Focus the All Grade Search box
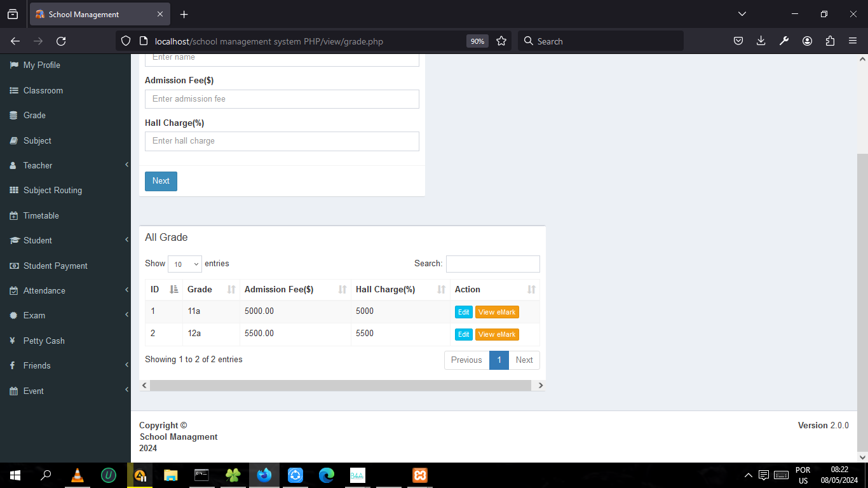 (x=493, y=264)
